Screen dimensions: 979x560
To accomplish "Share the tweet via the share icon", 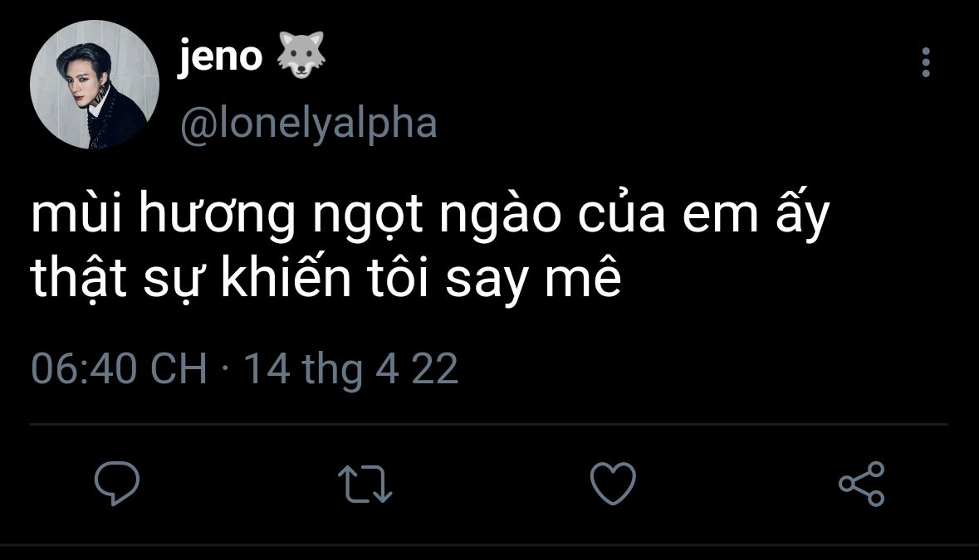I will coord(861,484).
